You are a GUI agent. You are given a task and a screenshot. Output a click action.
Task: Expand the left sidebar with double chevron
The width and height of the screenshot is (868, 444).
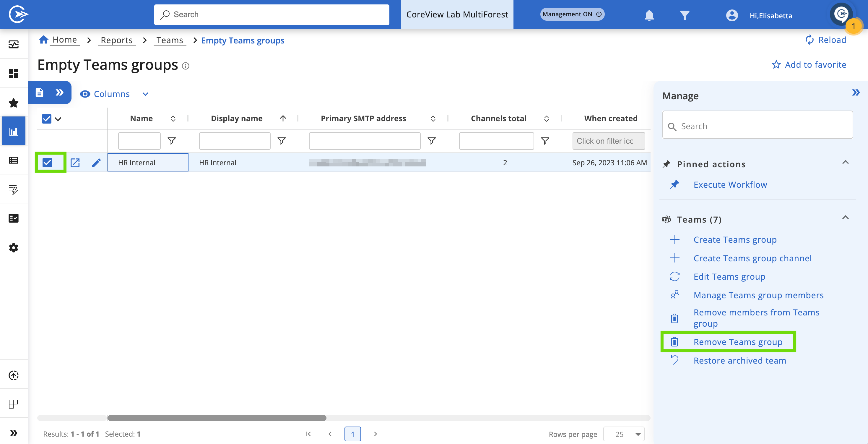(x=14, y=433)
